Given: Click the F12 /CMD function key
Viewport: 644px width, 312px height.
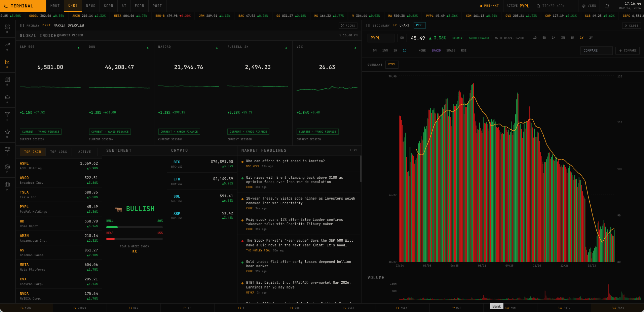Looking at the screenshot, I should pos(617,308).
